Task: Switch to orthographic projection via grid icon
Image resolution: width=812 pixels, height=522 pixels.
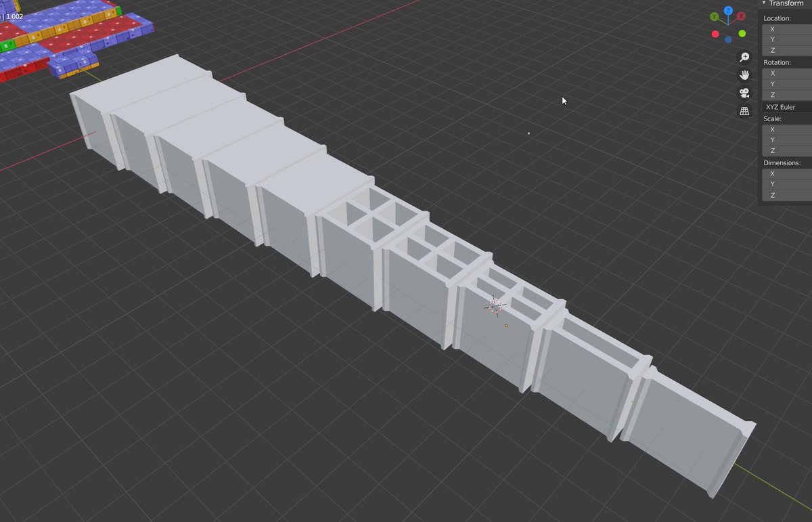Action: (744, 110)
